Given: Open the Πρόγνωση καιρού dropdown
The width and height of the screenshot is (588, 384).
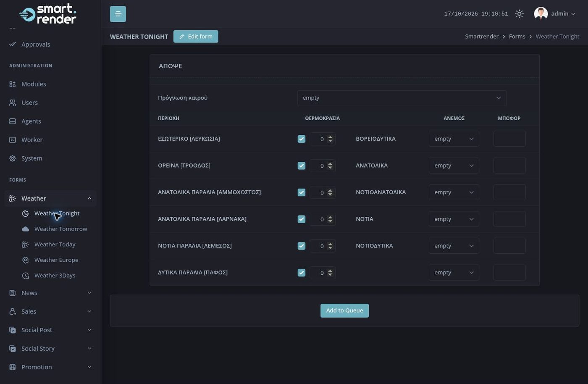Looking at the screenshot, I should coord(402,98).
